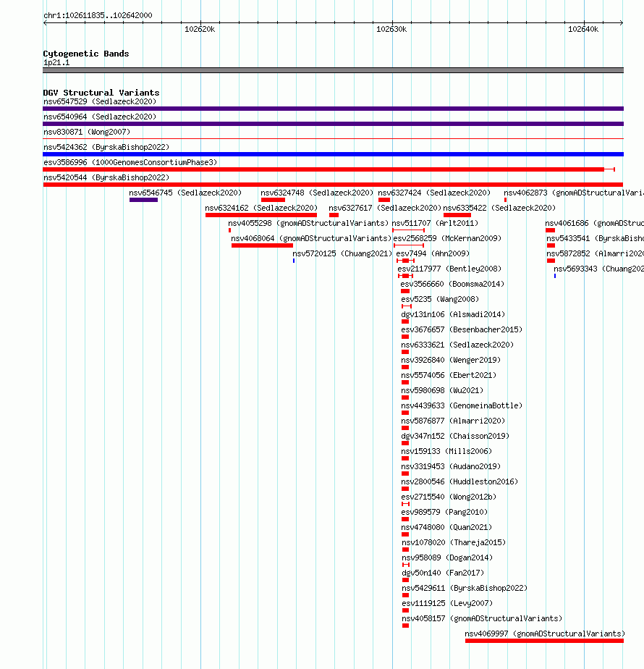Open nsv4058157 (gnomADStructuralVariants) label
Viewport: 644px width, 669px height.
click(x=483, y=618)
